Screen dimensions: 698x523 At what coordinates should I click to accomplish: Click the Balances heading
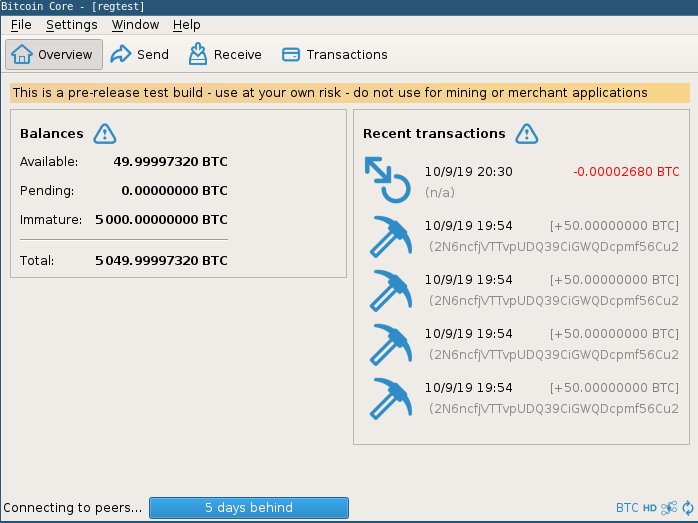pos(52,134)
